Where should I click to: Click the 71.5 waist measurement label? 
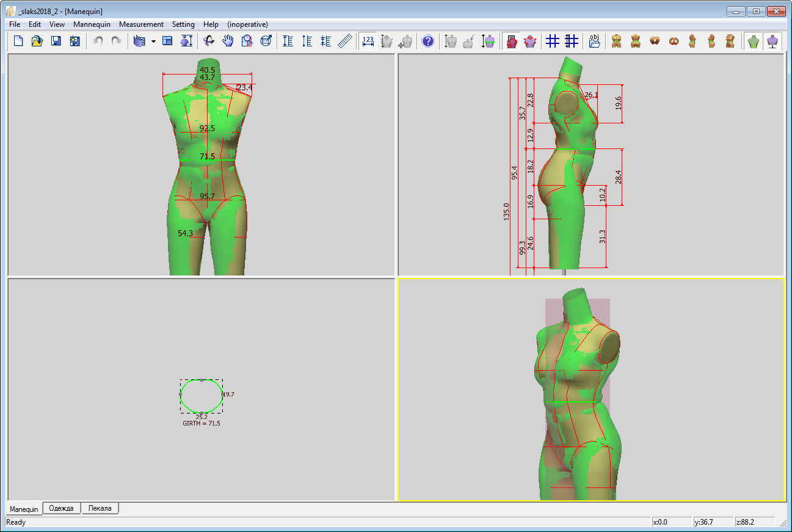(208, 157)
